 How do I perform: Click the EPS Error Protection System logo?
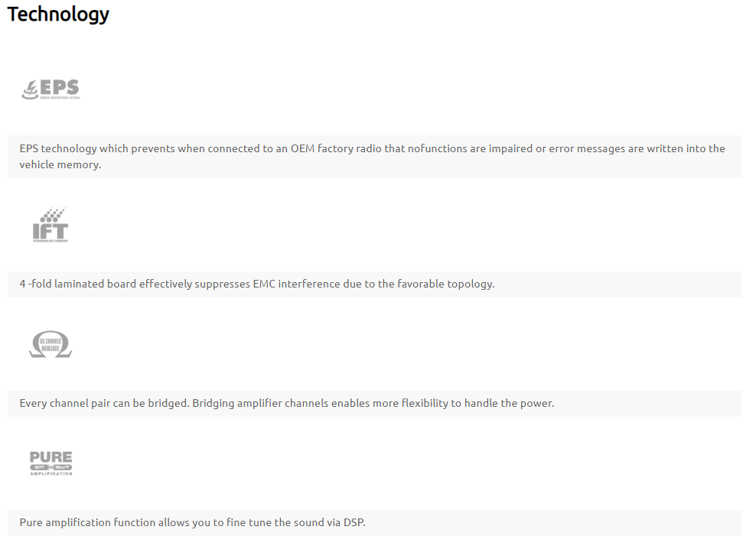click(x=51, y=89)
